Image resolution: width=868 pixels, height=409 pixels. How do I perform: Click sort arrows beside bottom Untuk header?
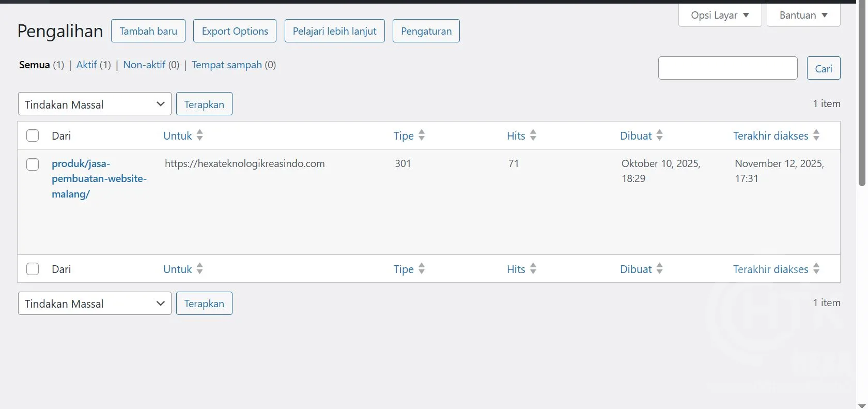click(200, 269)
